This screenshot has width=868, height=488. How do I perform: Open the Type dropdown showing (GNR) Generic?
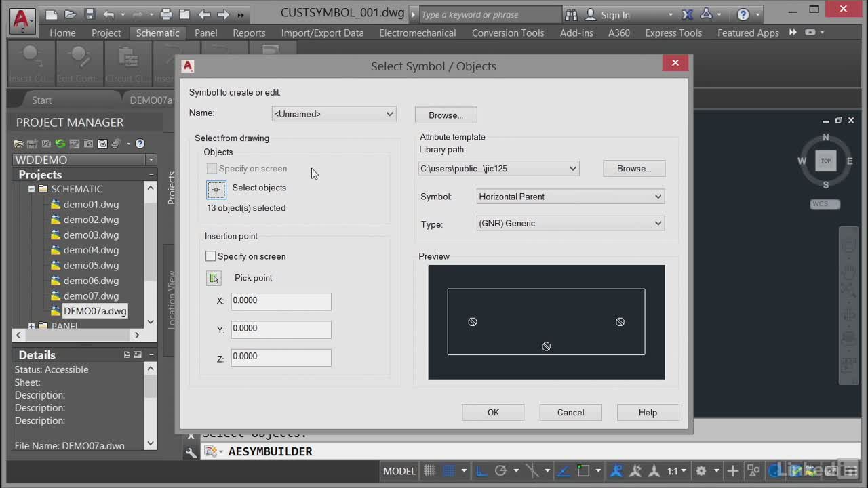pyautogui.click(x=570, y=223)
